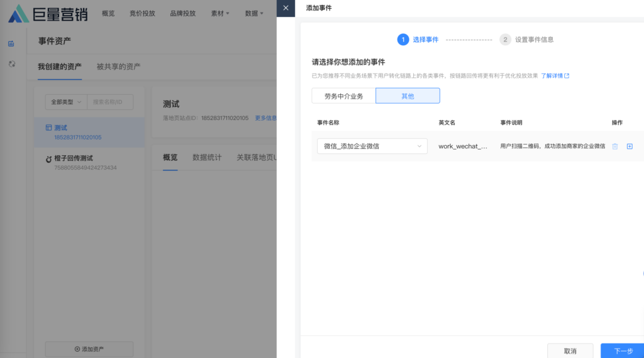Image resolution: width=644 pixels, height=358 pixels.
Task: Expand the 全部类型 filter dropdown
Action: [66, 102]
